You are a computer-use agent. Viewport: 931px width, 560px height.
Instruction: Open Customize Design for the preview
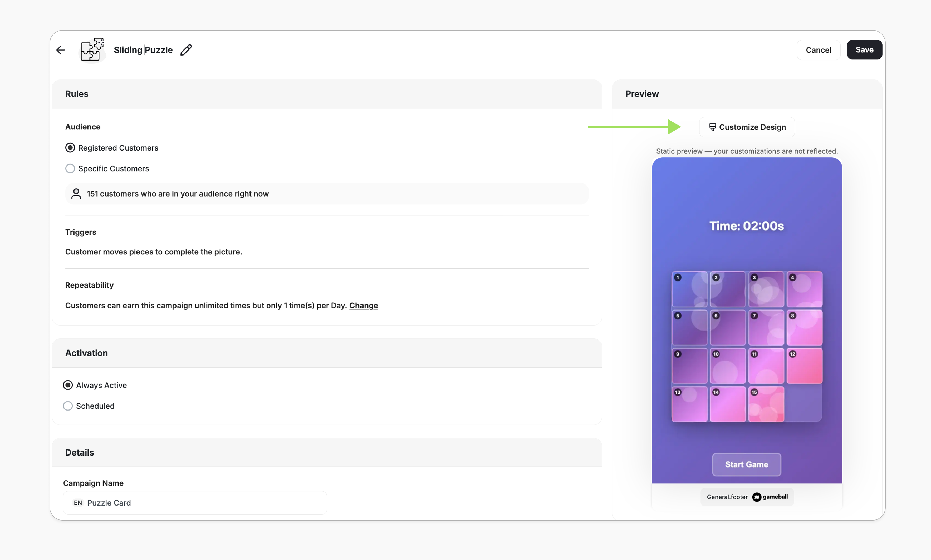point(747,127)
